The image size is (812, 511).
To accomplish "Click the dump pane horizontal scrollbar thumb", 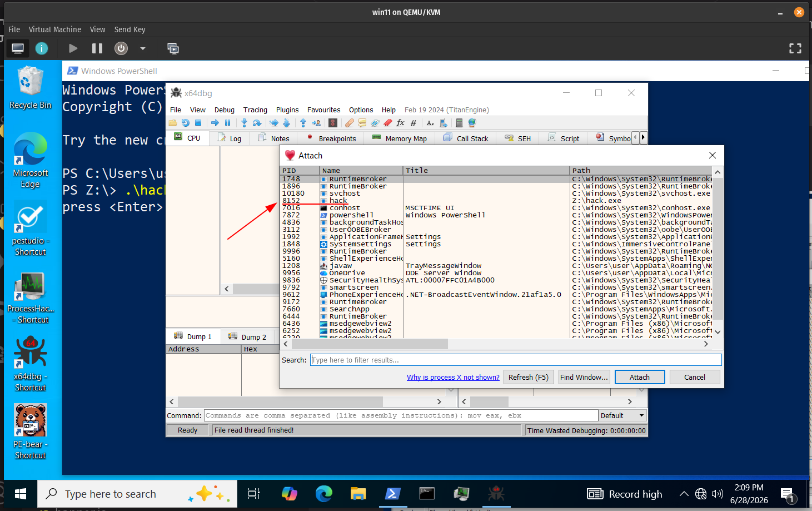I will tap(280, 401).
